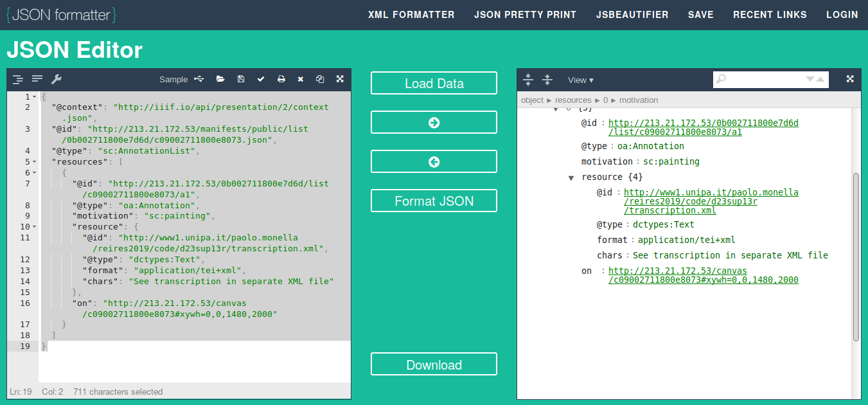Click the 'format' key in tree view
868x405 pixels.
(612, 240)
